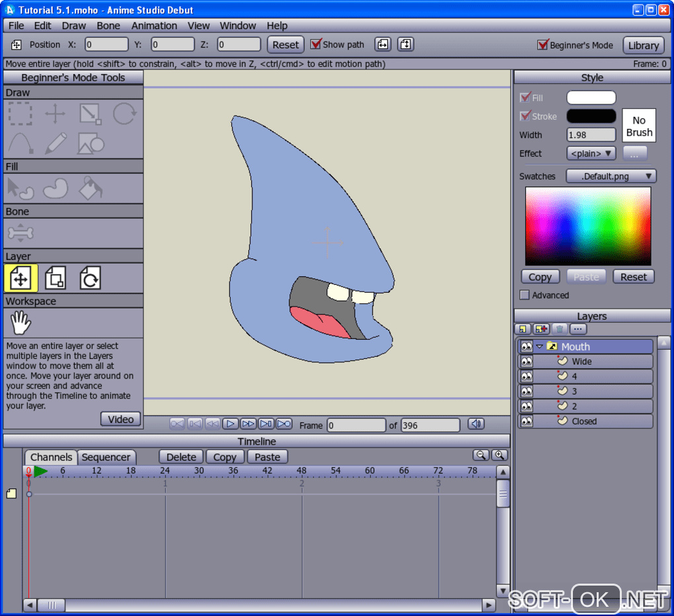Zoom out on the timeline

coord(481,455)
